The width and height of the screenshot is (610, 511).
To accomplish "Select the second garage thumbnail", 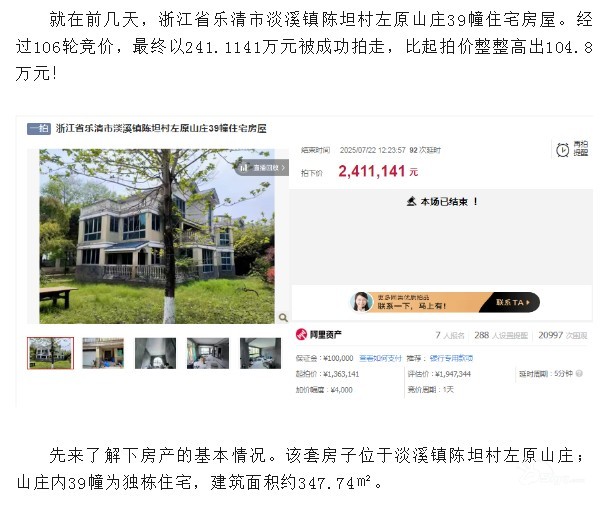I will tap(103, 353).
